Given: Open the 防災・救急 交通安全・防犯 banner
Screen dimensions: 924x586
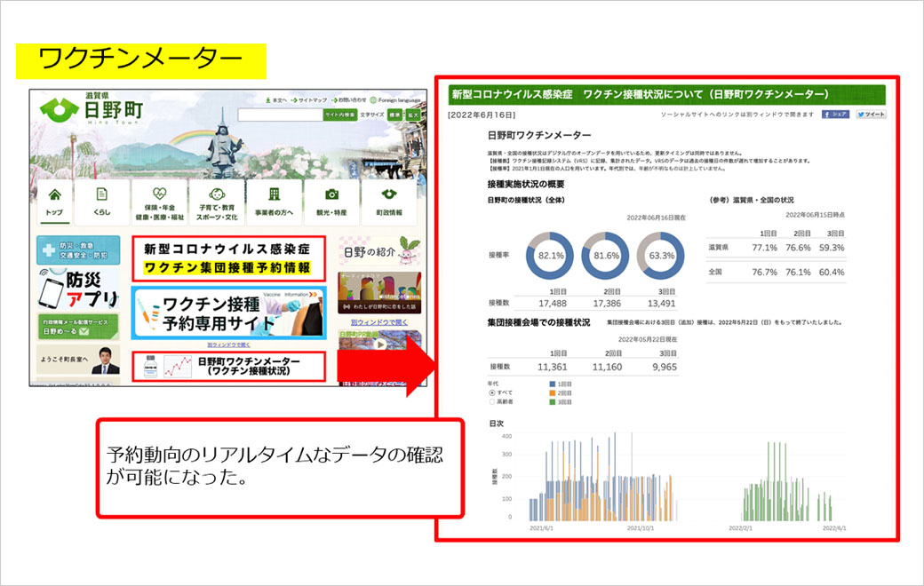Looking at the screenshot, I should coord(78,250).
